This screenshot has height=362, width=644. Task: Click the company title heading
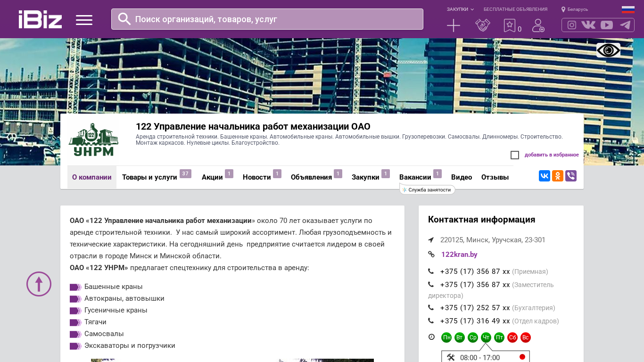tap(253, 126)
